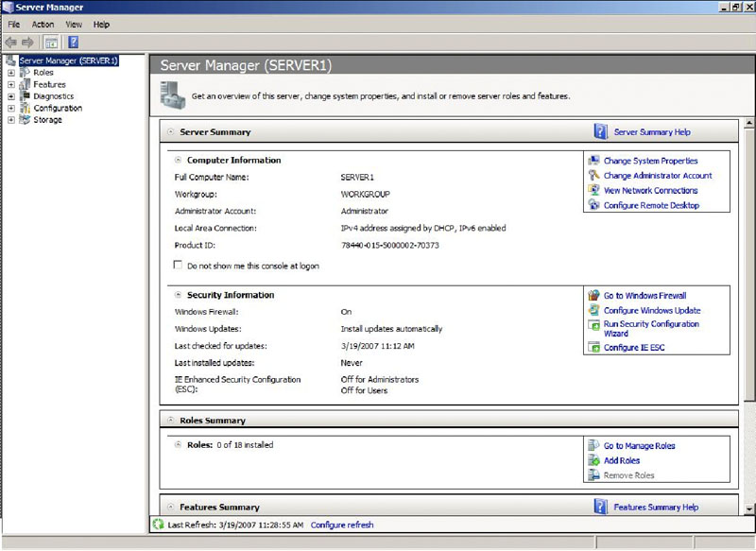Click the Server Summary Help icon
This screenshot has width=756, height=551.
[600, 132]
